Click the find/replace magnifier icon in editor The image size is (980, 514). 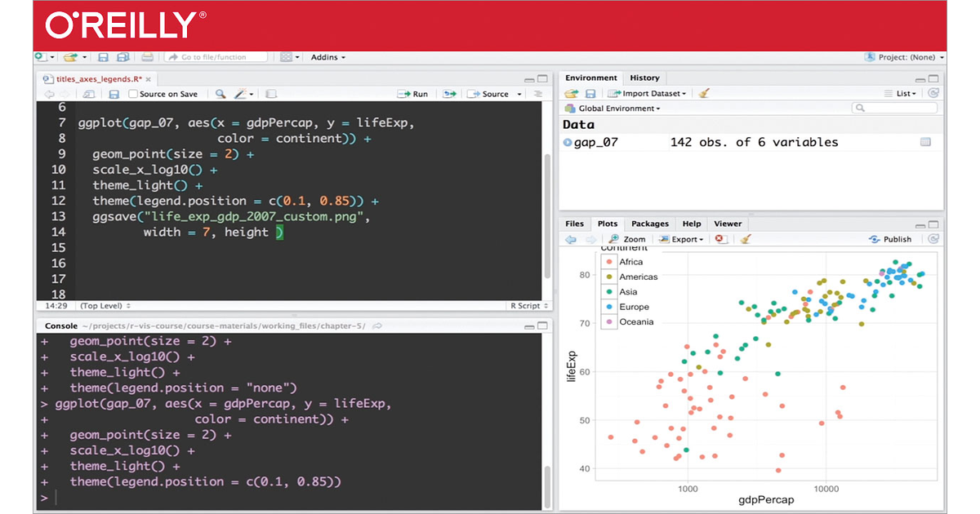point(220,94)
